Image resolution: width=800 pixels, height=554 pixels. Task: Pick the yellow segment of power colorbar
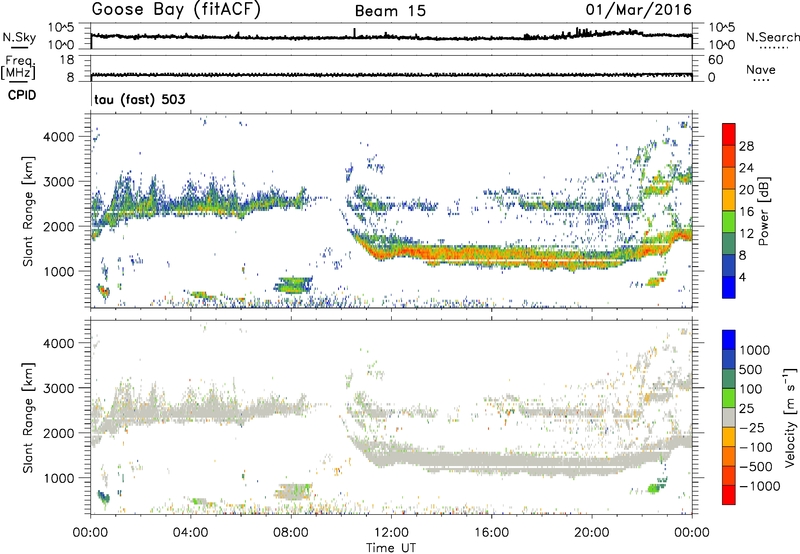(x=729, y=199)
